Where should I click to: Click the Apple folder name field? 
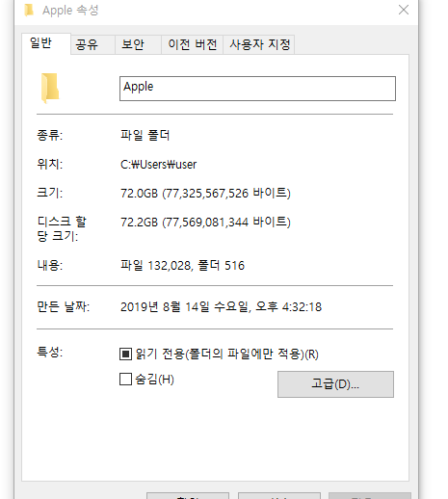coord(257,89)
